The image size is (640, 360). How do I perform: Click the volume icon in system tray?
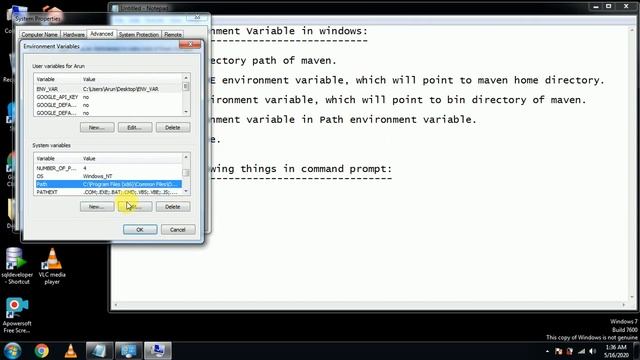593,351
